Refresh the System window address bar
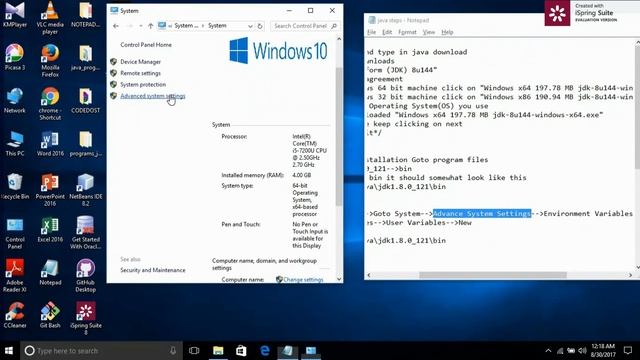640x360 pixels. (x=260, y=26)
